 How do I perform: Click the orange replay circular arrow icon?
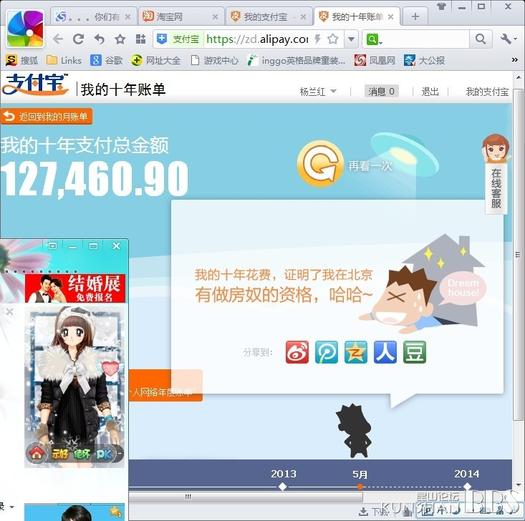click(x=320, y=163)
